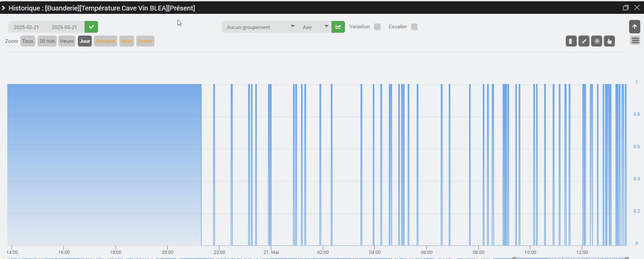Click the start date field 2025-02-21
Screen dimensions: 644x259
coord(26,27)
